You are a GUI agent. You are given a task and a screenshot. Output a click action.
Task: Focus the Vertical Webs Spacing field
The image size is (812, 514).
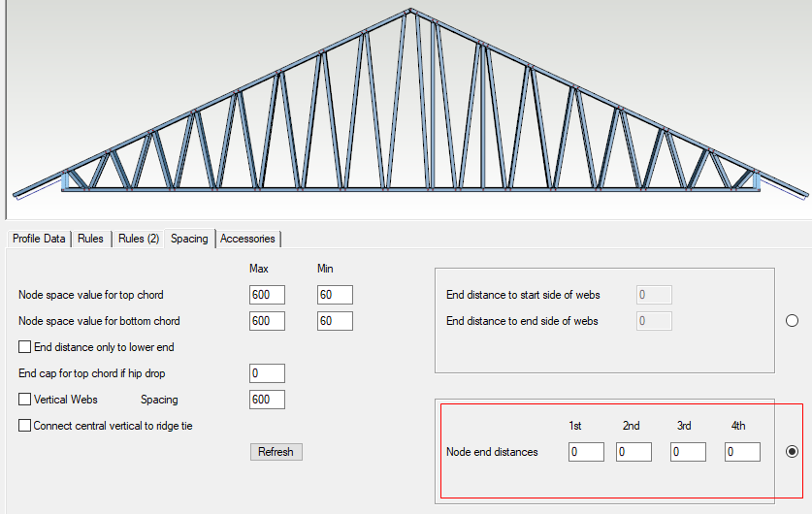click(267, 400)
